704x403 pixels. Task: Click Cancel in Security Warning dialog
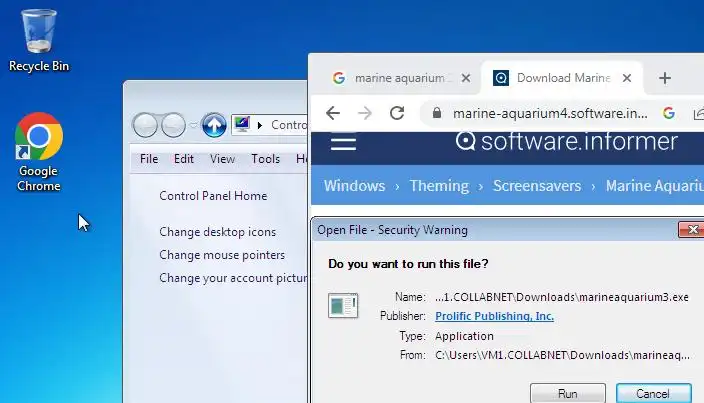click(653, 394)
